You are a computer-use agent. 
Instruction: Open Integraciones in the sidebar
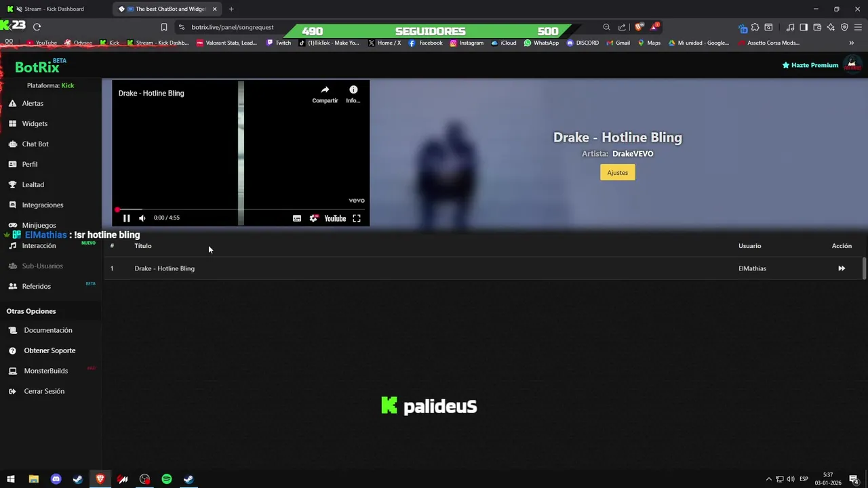point(43,205)
